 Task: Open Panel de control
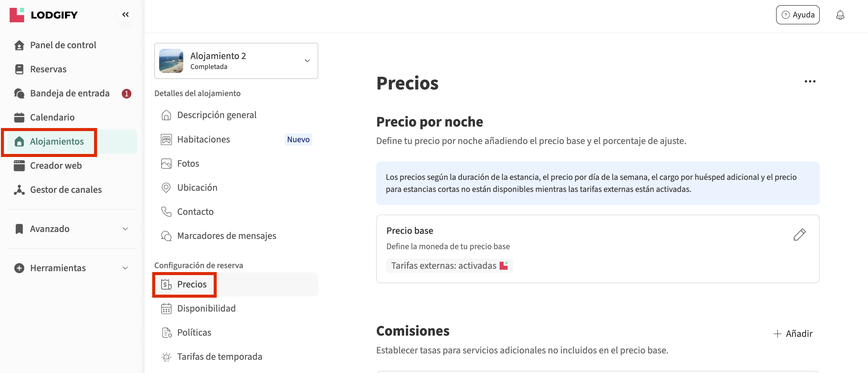tap(63, 45)
